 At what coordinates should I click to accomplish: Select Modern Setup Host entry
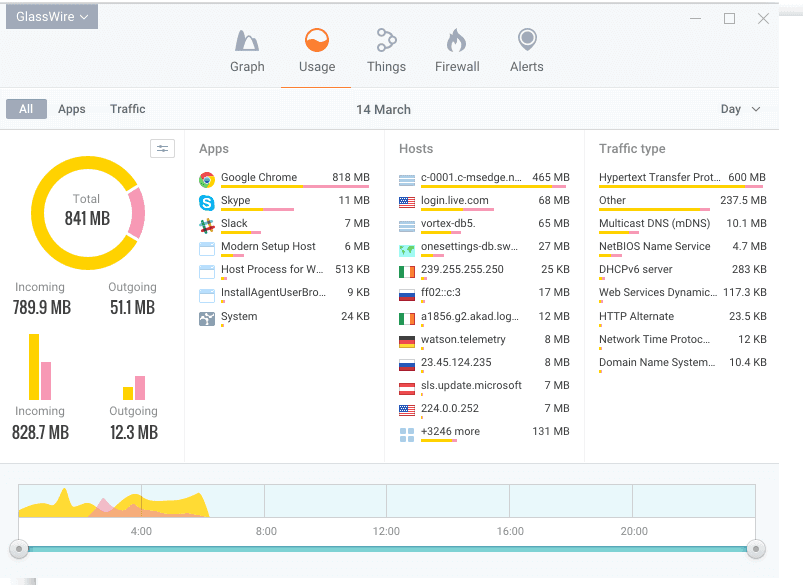coord(284,248)
